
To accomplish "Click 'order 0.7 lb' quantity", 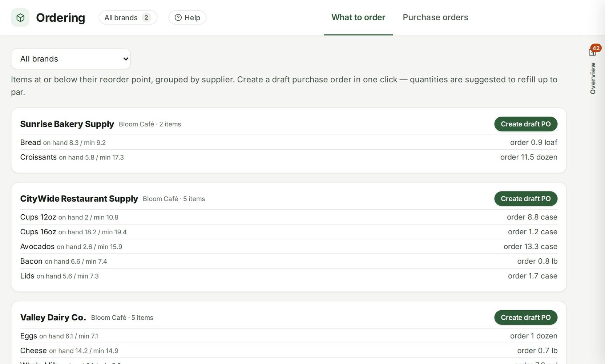I will click(537, 351).
